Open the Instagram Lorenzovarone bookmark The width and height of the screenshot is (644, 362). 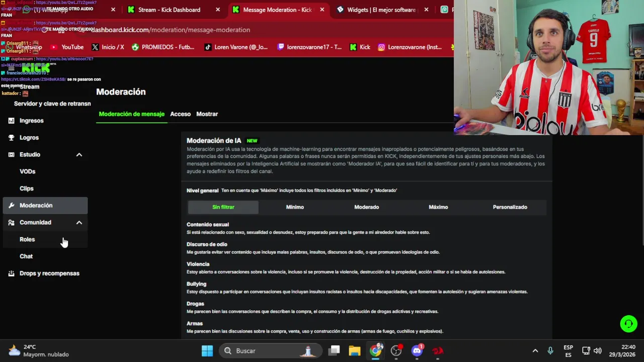click(x=410, y=47)
